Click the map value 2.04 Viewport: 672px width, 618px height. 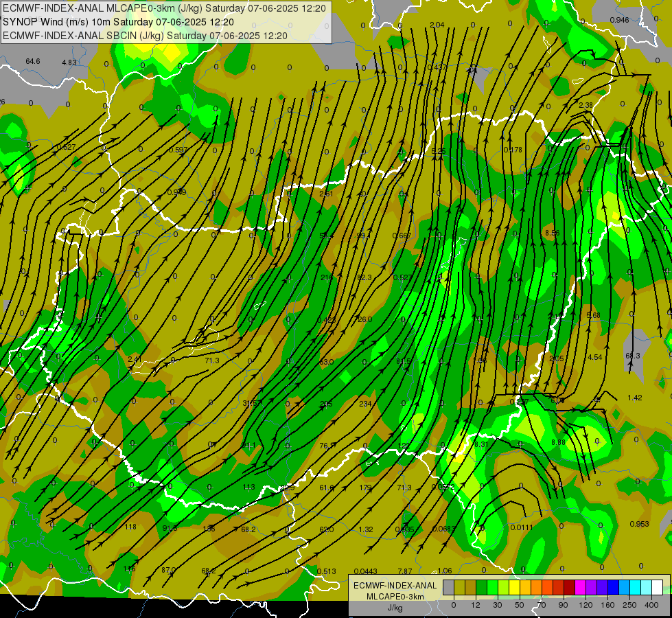pos(437,25)
